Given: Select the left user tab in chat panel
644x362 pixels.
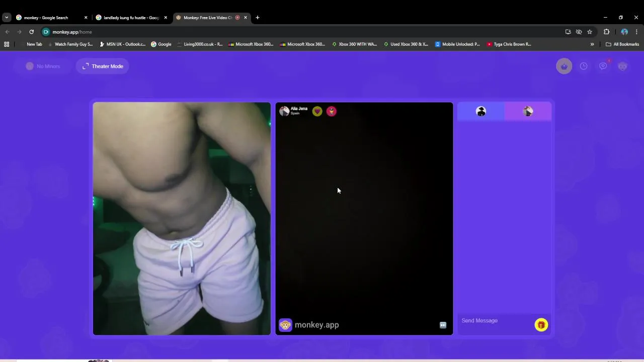Looking at the screenshot, I should pos(481,112).
